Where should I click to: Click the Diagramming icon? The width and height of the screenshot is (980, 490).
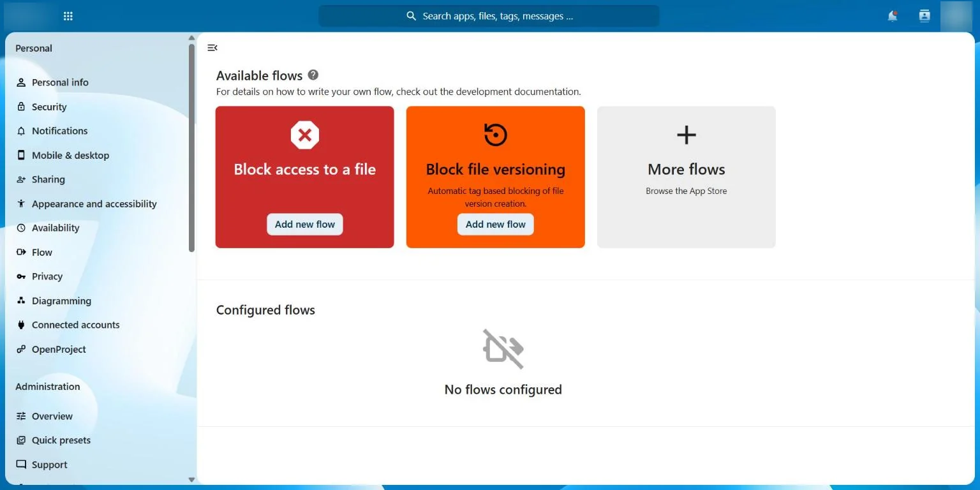[x=21, y=301]
